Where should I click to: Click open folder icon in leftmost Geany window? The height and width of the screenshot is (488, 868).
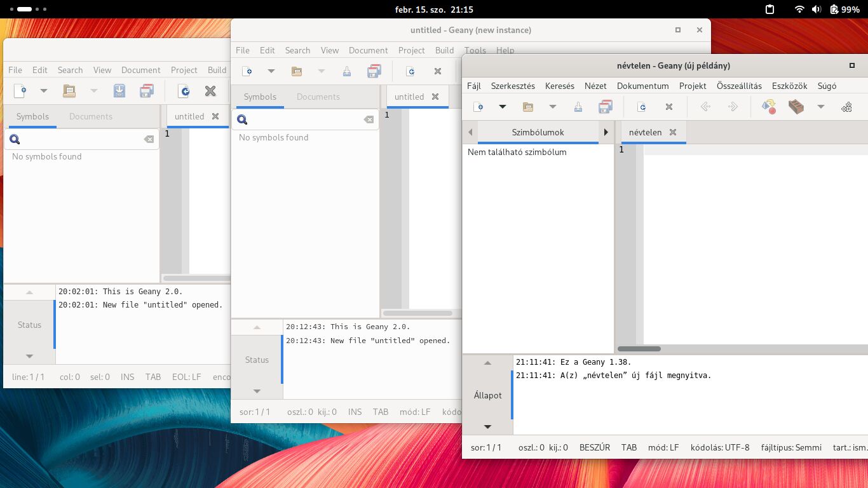[69, 91]
